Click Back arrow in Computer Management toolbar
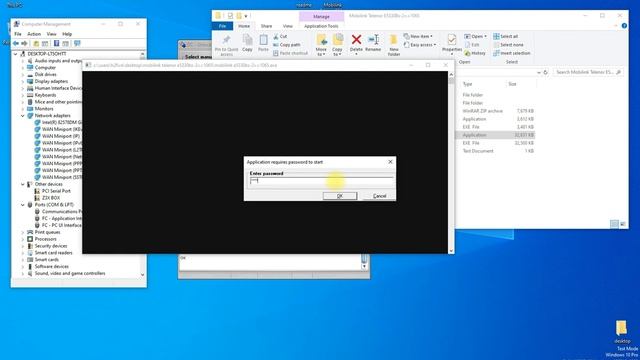The image size is (640, 360). tap(16, 43)
